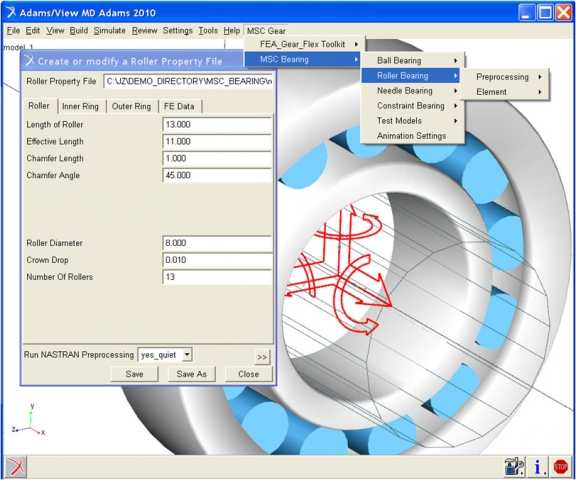Open the Tools menu
This screenshot has height=480, width=576.
(x=208, y=30)
